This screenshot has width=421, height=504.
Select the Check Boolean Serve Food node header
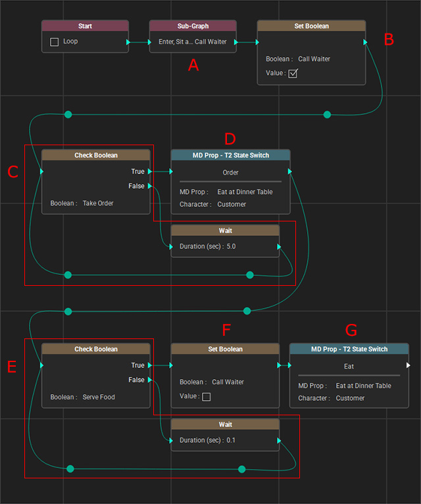click(96, 349)
